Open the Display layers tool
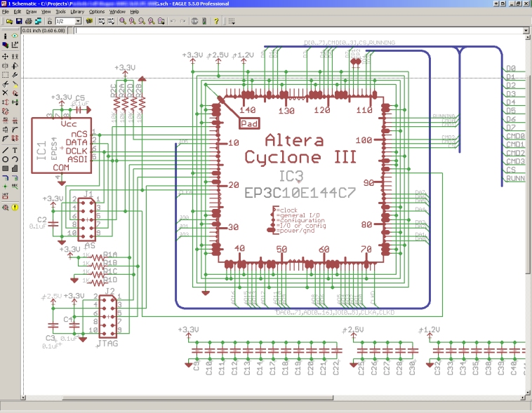The height and width of the screenshot is (413, 532). coord(5,45)
